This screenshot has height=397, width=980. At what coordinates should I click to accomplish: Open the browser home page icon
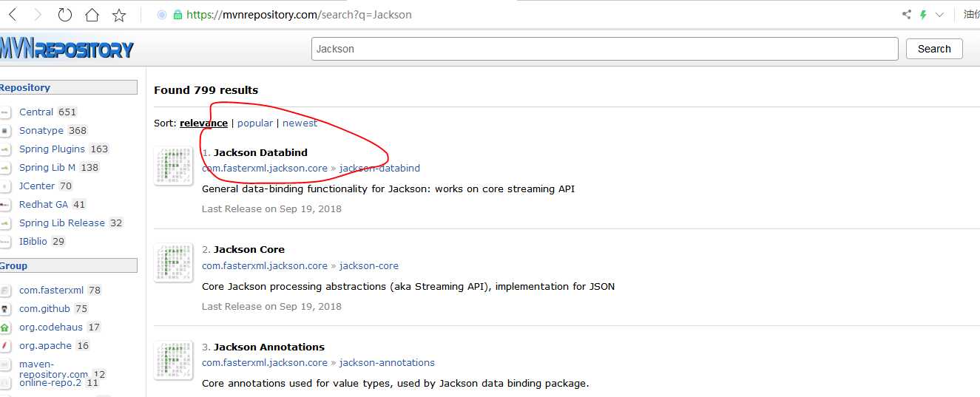[92, 14]
